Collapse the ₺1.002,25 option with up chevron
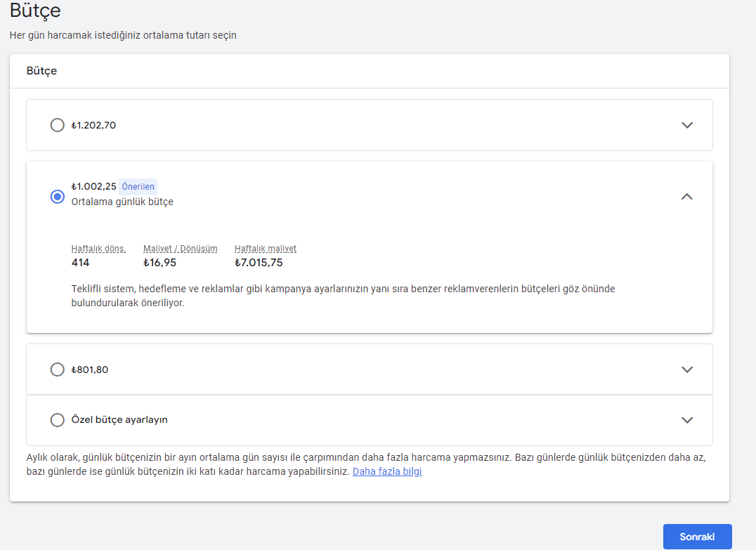 tap(687, 197)
